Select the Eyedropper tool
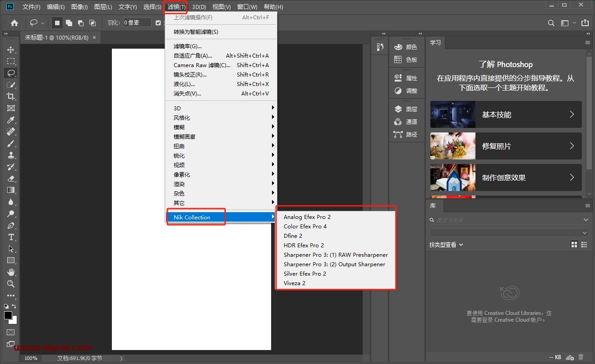The image size is (595, 364). coord(11,120)
